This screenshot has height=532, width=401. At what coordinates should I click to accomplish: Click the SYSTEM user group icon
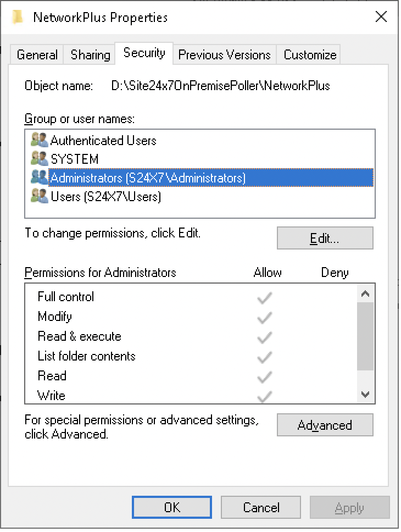click(40, 159)
